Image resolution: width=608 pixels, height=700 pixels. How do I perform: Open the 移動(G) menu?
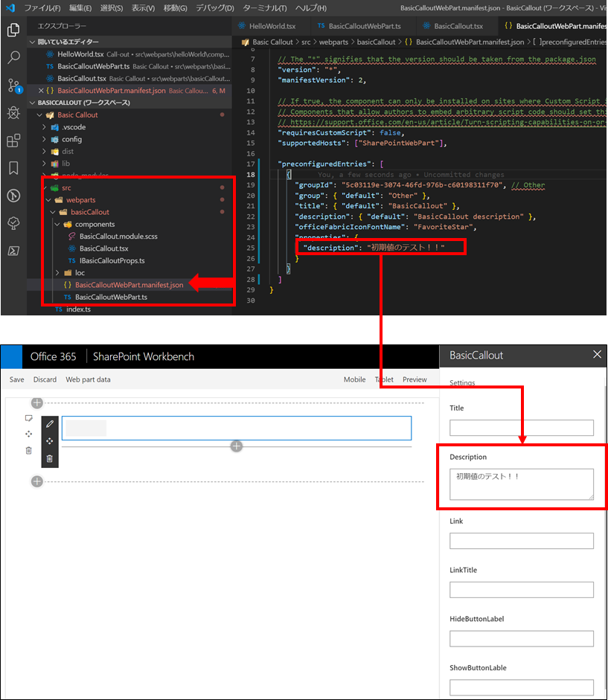click(175, 8)
